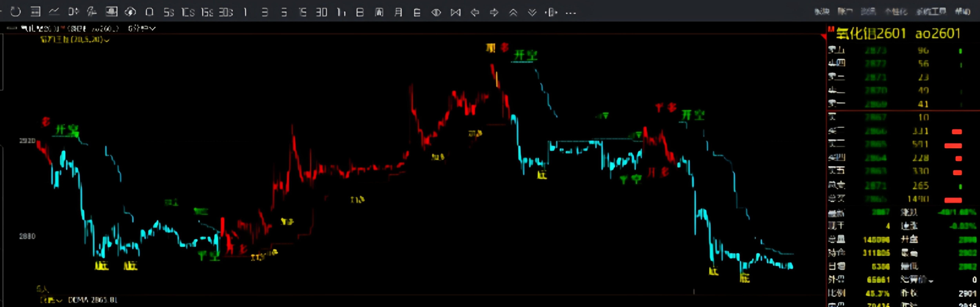This screenshot has width=980, height=307.
Task: Click the left arrow navigation icon
Action: [x=475, y=13]
